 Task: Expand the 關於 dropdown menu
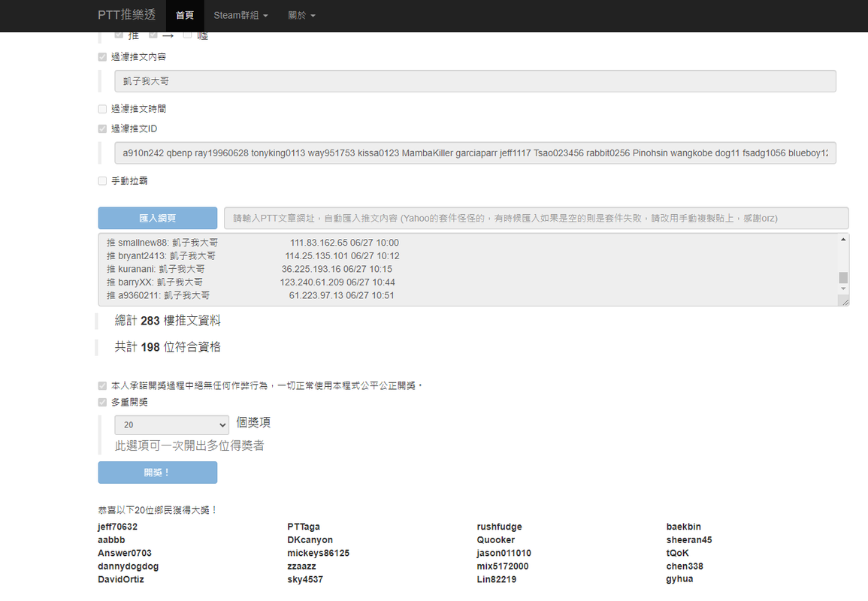301,16
